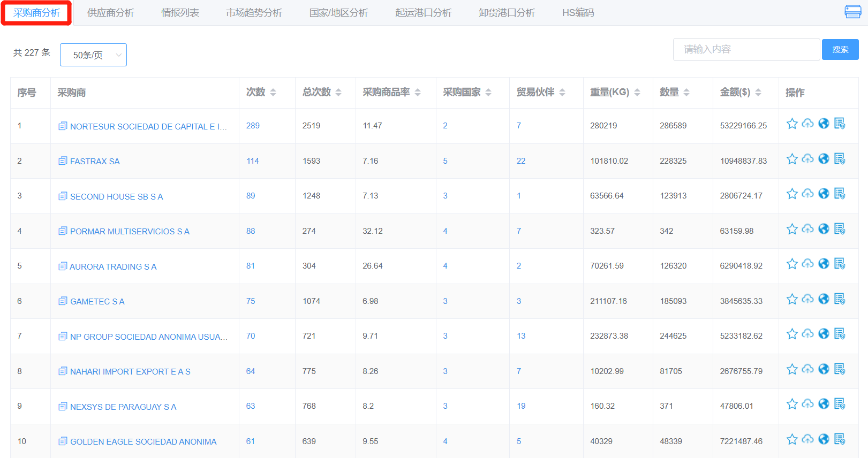The width and height of the screenshot is (868, 458).
Task: Star the NP GROUP SOCIEDAD ANONIMA row
Action: point(792,334)
